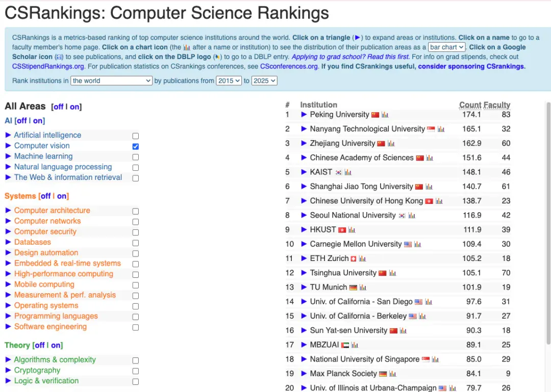Expand the Operating systems area triangle
551x392 pixels.
[x=8, y=305]
